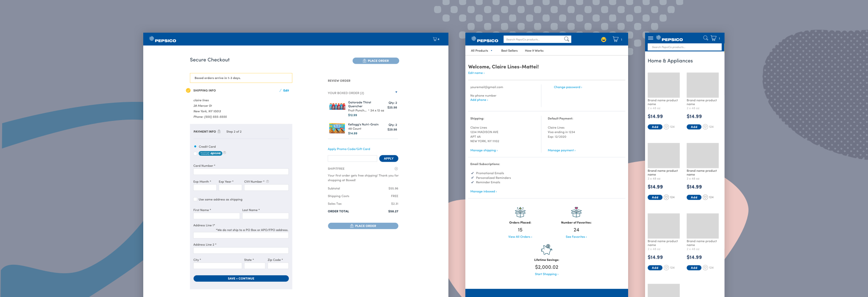Select the Credit Card payment option
Viewport: 868px width, 297px height.
click(x=195, y=146)
